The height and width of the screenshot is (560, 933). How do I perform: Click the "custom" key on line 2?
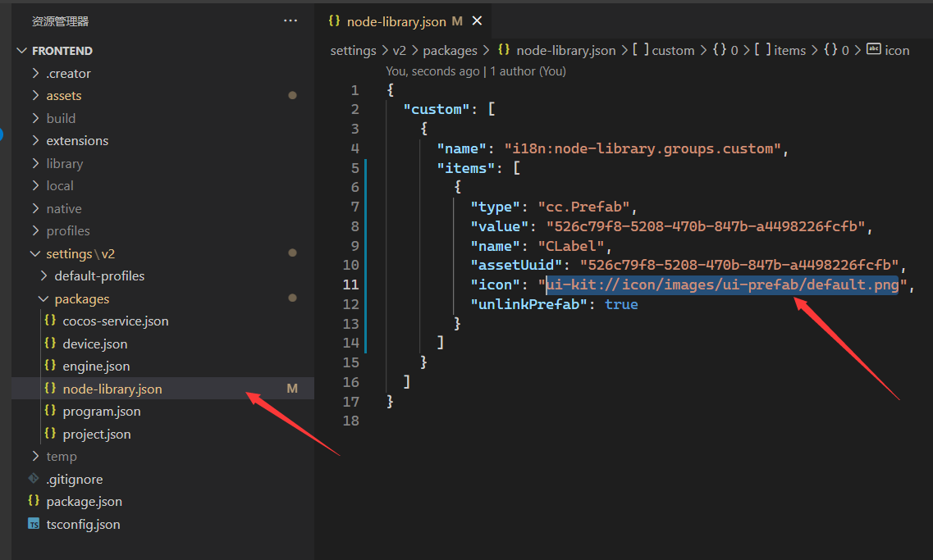437,109
